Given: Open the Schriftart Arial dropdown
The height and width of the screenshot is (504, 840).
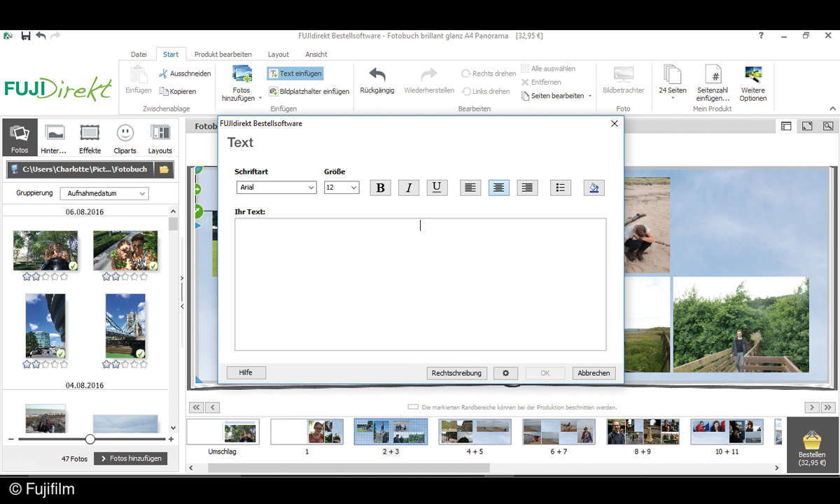Looking at the screenshot, I should click(x=276, y=188).
